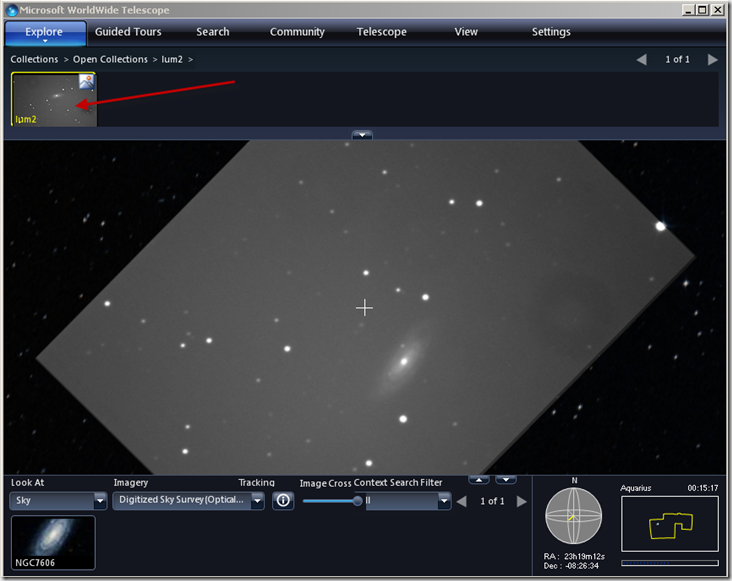Viewport: 732px width, 581px height.
Task: Open the Guided Tours tab
Action: pyautogui.click(x=128, y=32)
